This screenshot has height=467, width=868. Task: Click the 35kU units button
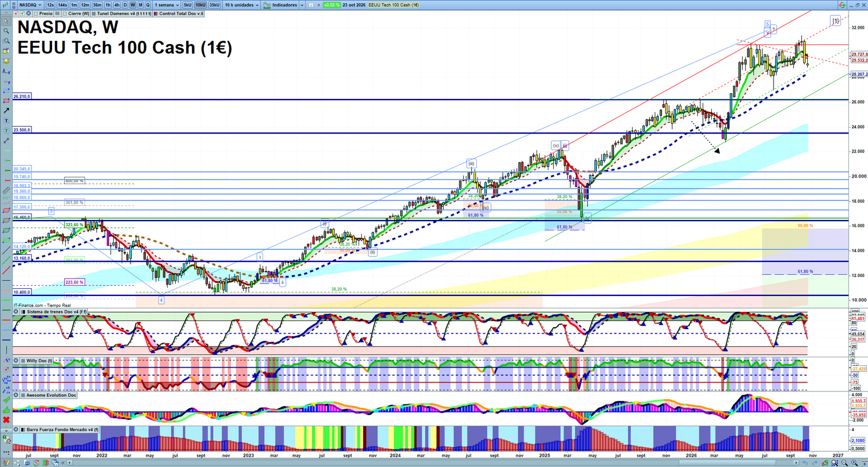[214, 5]
